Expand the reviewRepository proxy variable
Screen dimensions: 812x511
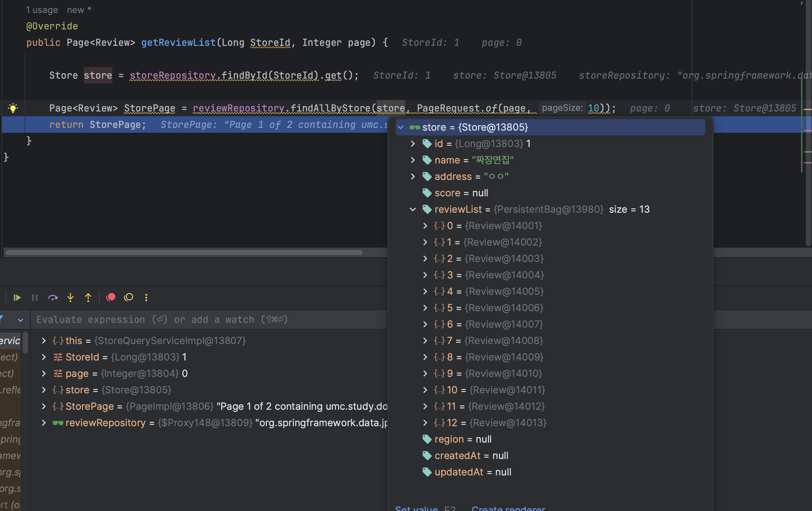[x=44, y=423]
